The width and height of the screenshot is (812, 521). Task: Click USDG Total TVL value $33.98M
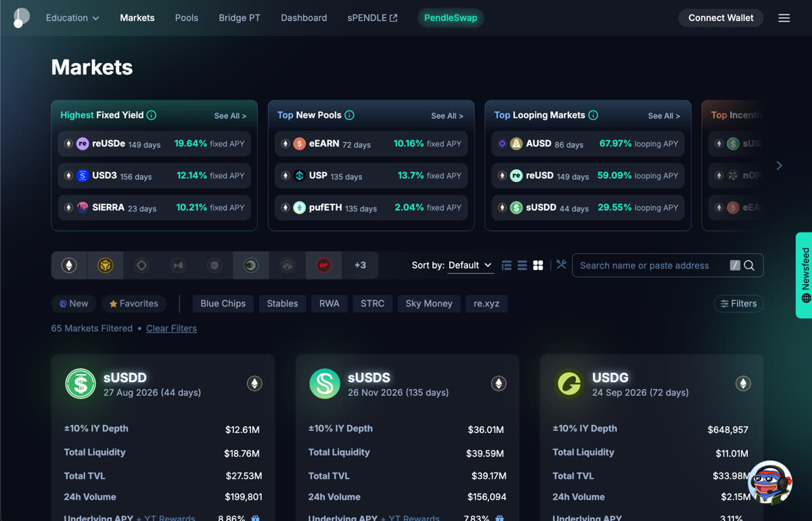pyautogui.click(x=729, y=476)
